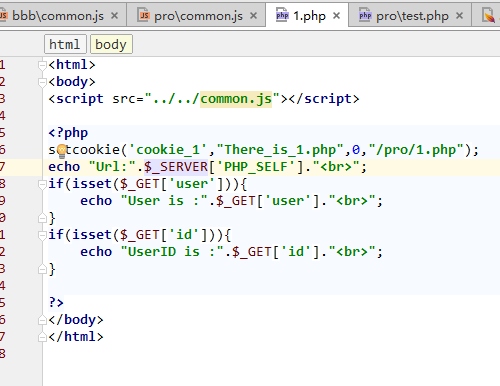Screen dimensions: 500x386
Task: Close the pro\common.js tab
Action: pos(253,16)
